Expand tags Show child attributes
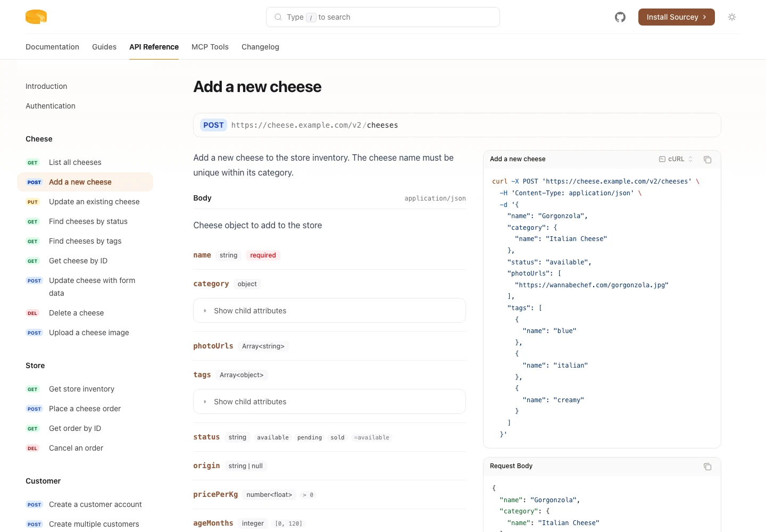Image resolution: width=766 pixels, height=532 pixels. point(329,402)
